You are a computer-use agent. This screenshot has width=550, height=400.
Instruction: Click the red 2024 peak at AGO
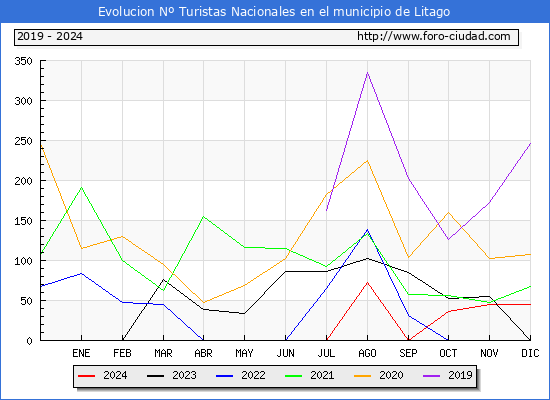tap(367, 282)
